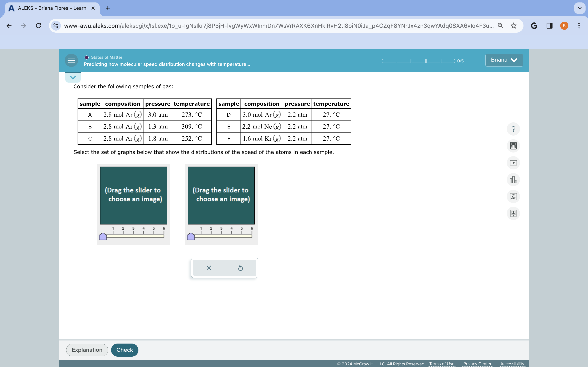This screenshot has height=367, width=588.
Task: Open the browser tab list chevron
Action: pos(579,8)
